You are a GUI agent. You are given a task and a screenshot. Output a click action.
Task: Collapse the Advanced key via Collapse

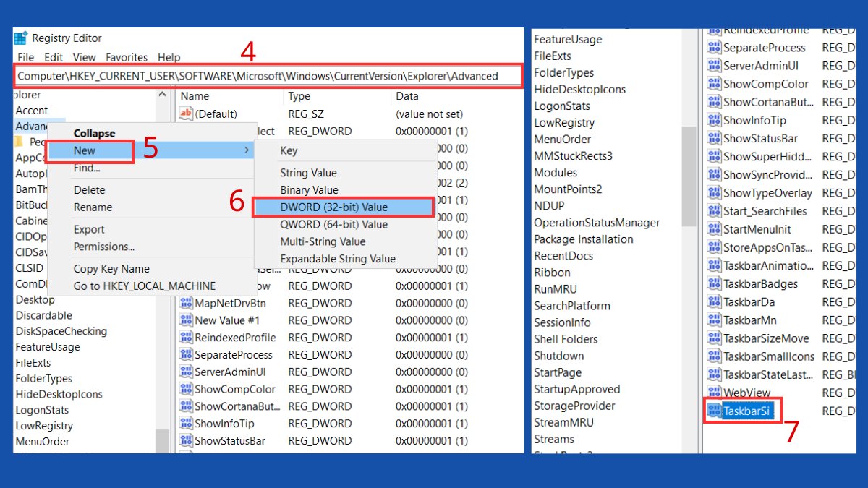click(93, 133)
